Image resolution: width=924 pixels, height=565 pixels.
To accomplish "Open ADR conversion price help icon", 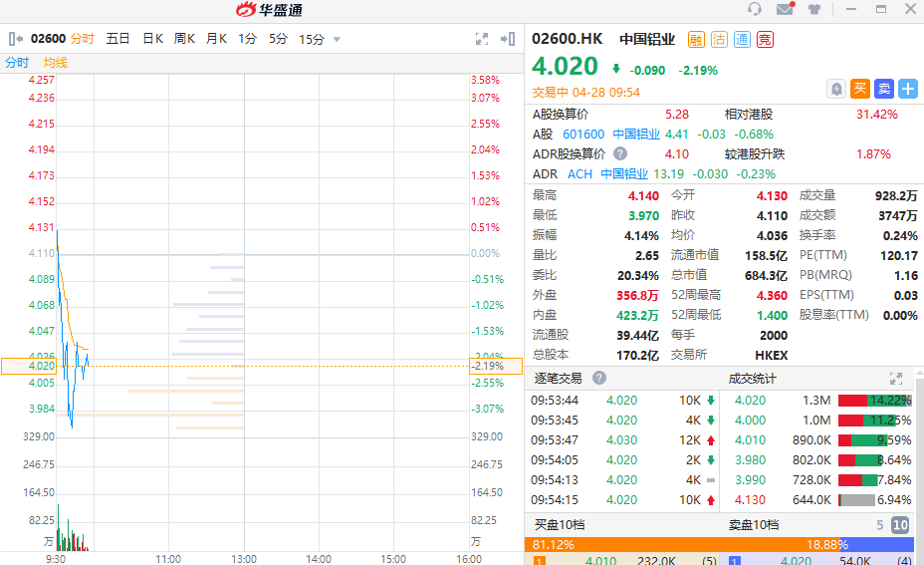I will [x=620, y=153].
